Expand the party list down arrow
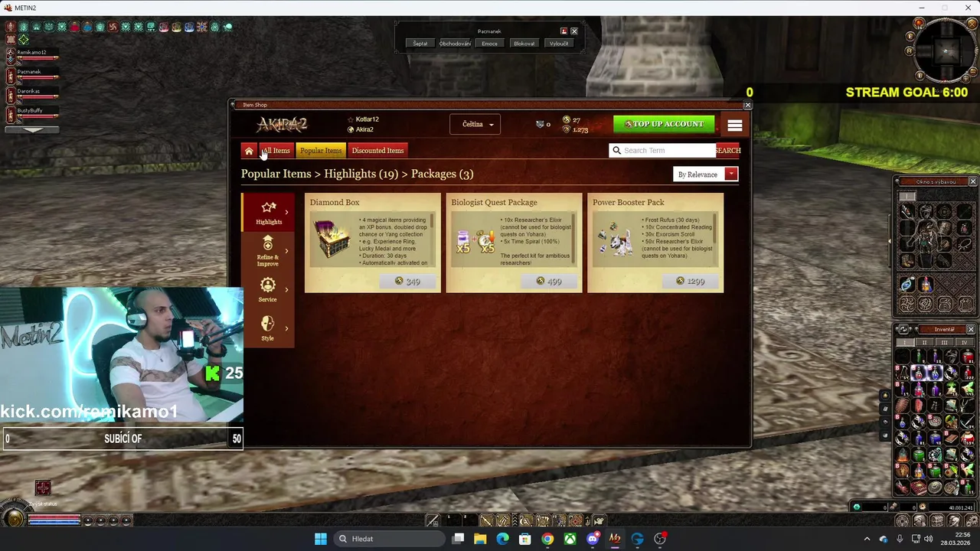 pos(31,129)
